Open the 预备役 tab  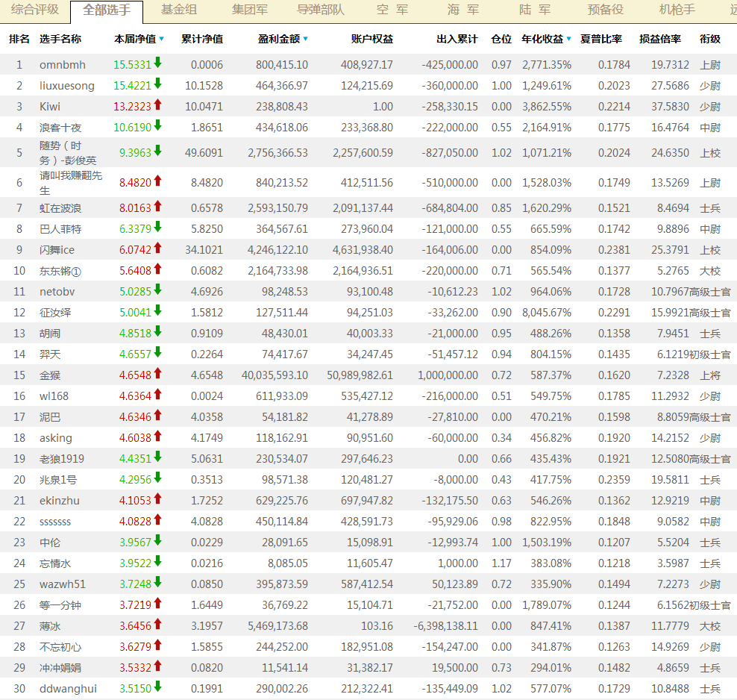pos(606,10)
